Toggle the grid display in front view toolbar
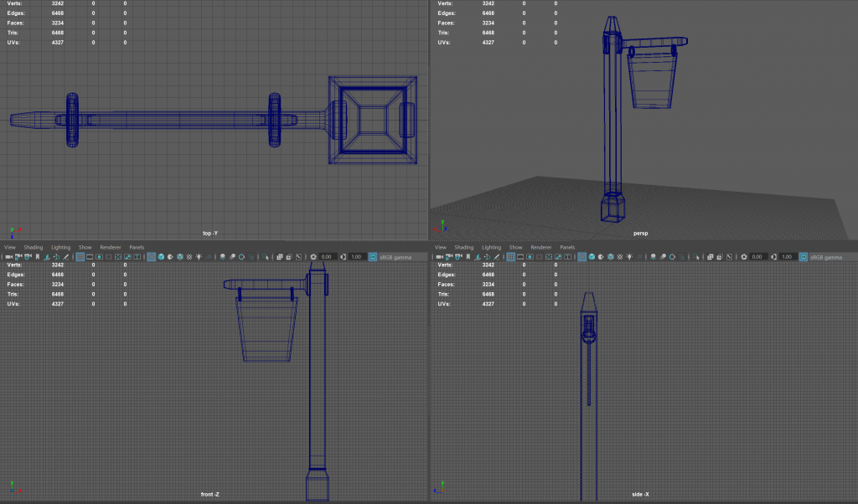Image resolution: width=858 pixels, height=504 pixels. [80, 257]
